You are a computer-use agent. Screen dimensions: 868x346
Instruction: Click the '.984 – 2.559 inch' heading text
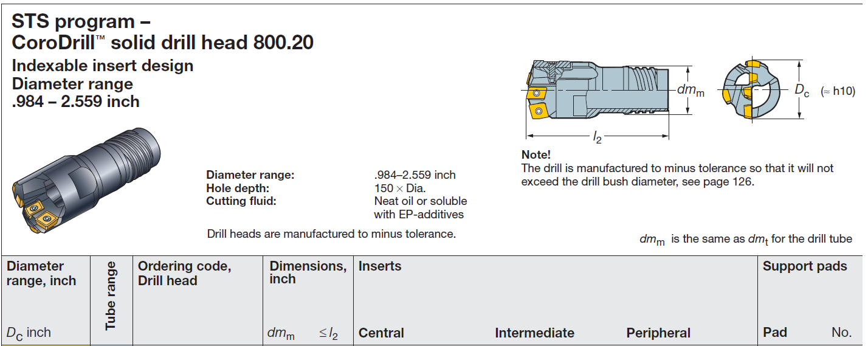click(x=76, y=102)
